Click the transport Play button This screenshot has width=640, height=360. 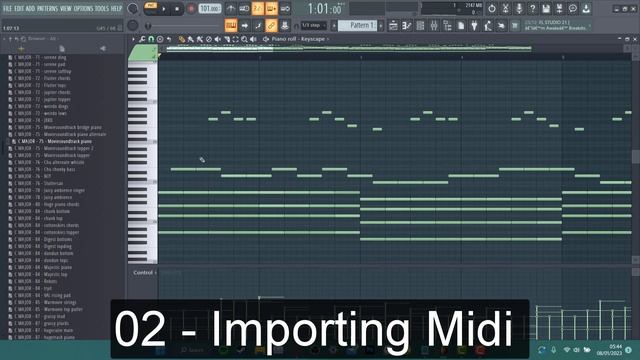(x=164, y=9)
